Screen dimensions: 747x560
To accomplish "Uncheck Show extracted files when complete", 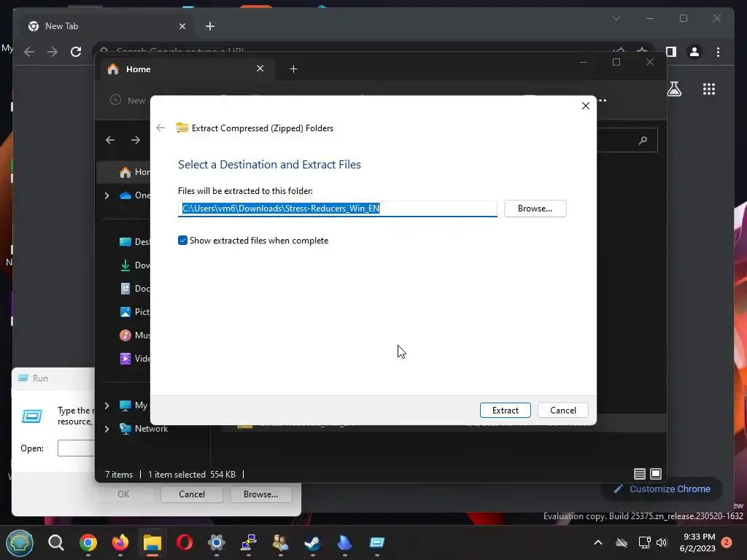I will pyautogui.click(x=182, y=241).
